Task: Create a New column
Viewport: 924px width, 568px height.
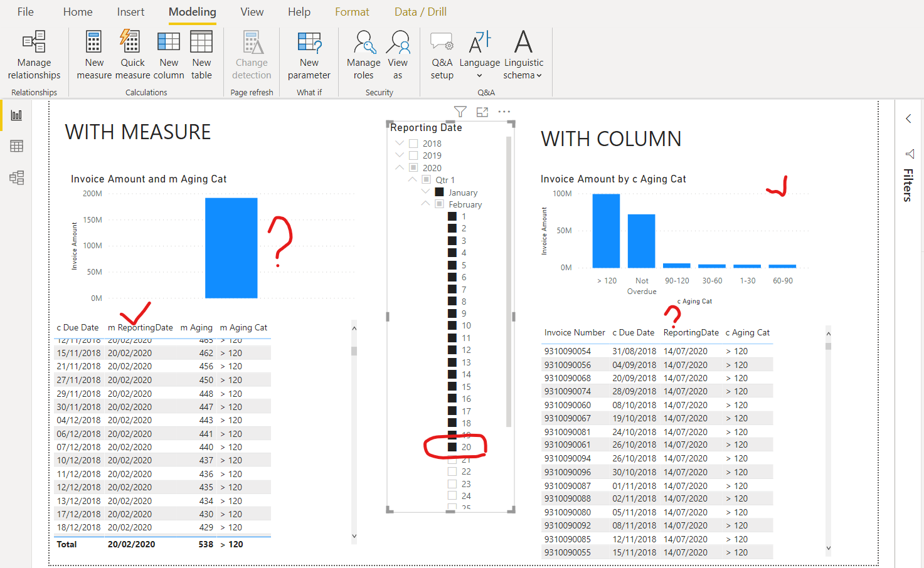Action: 169,55
